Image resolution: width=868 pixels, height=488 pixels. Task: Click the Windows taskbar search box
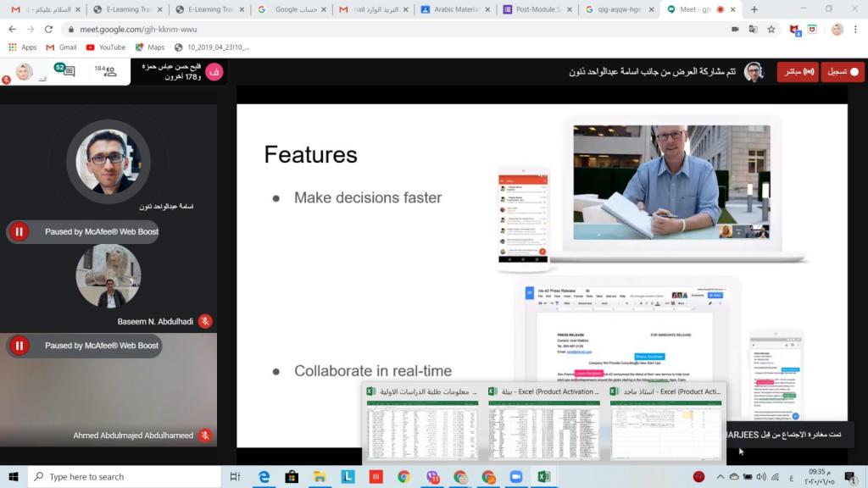point(119,477)
